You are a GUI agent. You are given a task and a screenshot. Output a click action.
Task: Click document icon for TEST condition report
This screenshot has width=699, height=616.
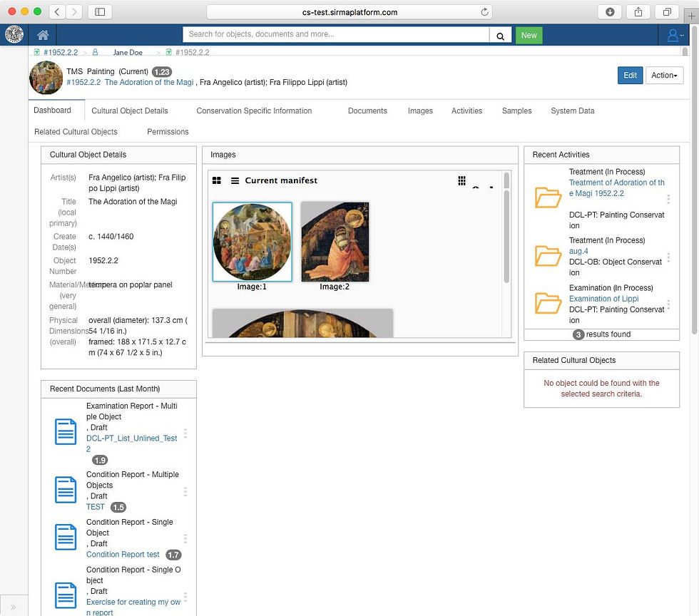pos(66,490)
